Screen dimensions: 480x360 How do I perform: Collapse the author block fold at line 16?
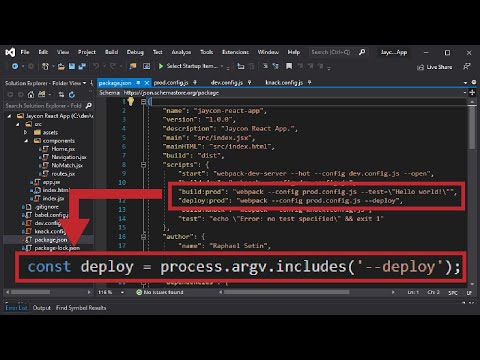[143, 237]
